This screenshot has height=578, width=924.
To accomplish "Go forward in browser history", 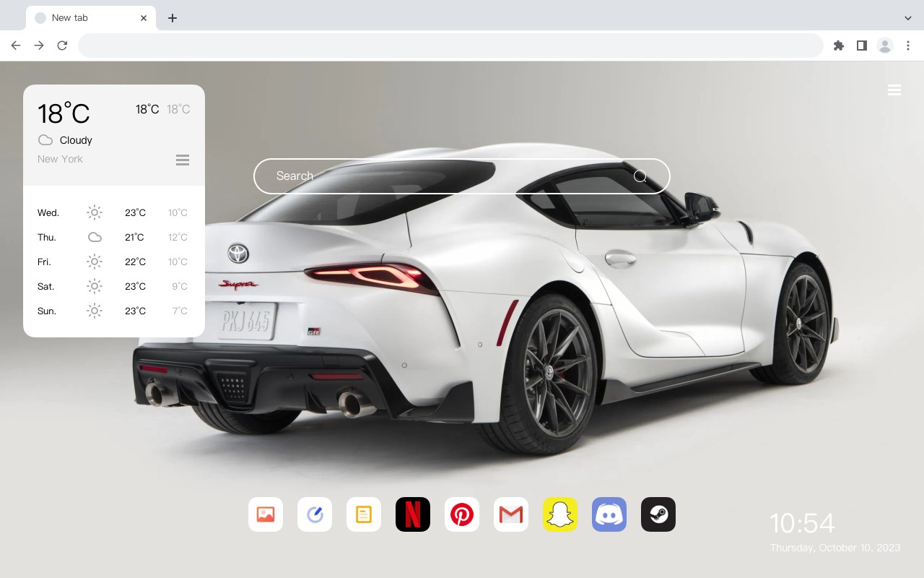I will [x=39, y=46].
